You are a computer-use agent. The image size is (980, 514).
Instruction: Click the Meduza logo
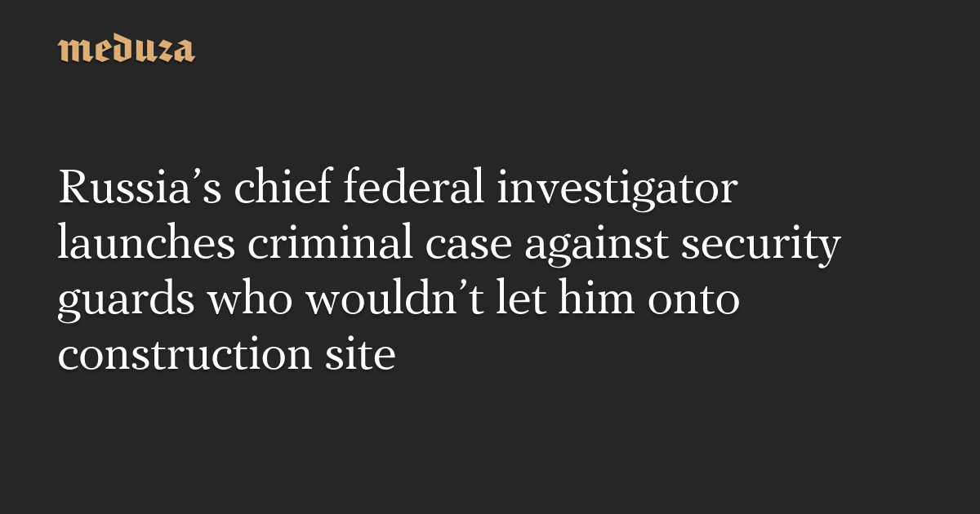[x=127, y=50]
